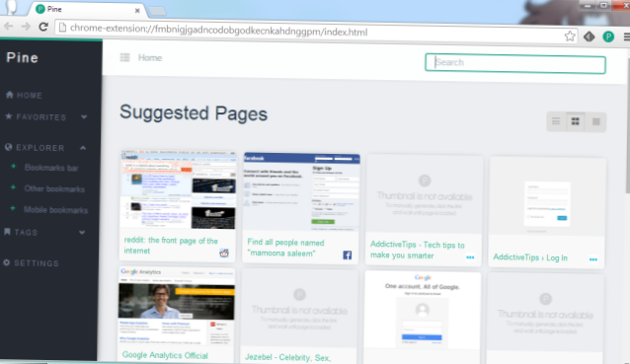Open 'AddictiveTips - Tech tips' link

pos(417,250)
